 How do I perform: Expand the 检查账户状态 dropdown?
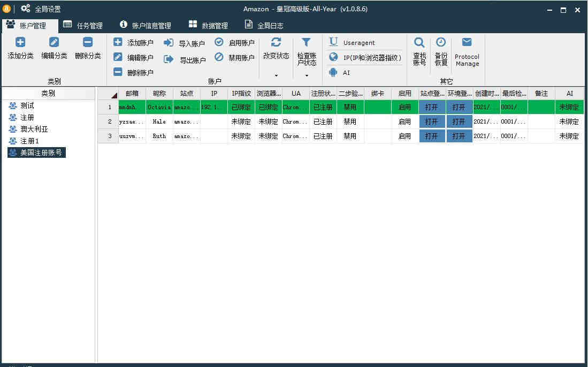pyautogui.click(x=307, y=75)
